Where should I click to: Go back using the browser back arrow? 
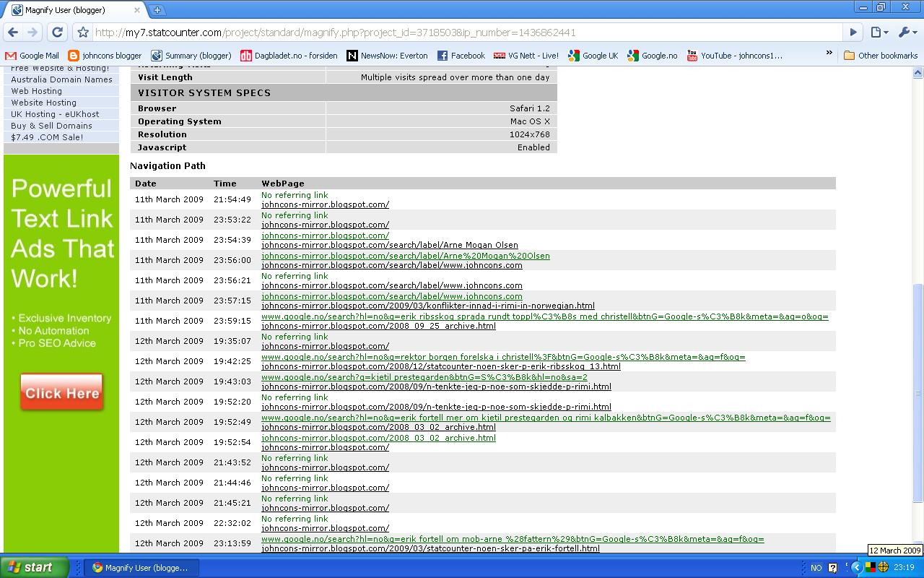pyautogui.click(x=13, y=33)
